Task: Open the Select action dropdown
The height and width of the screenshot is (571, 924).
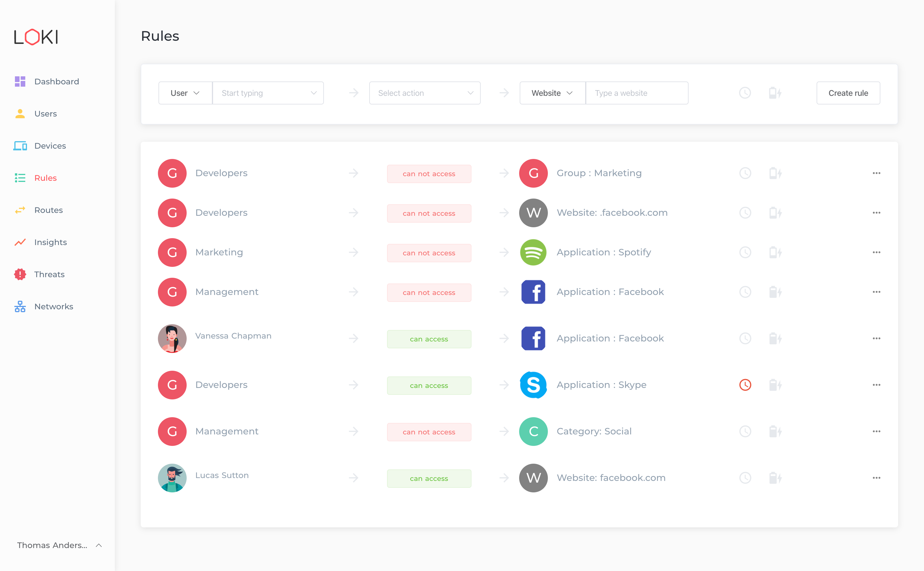Action: point(425,93)
